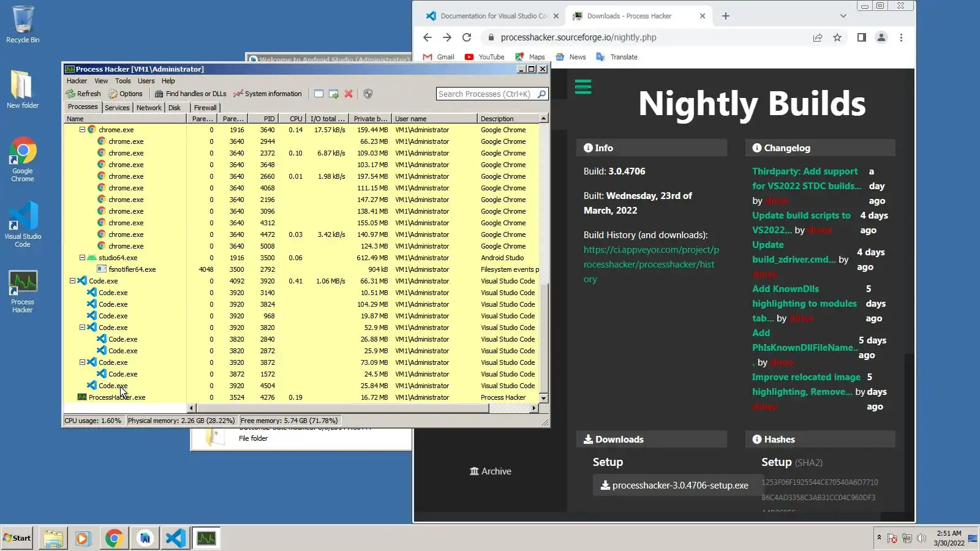Open the Chrome three-dot menu

[901, 37]
